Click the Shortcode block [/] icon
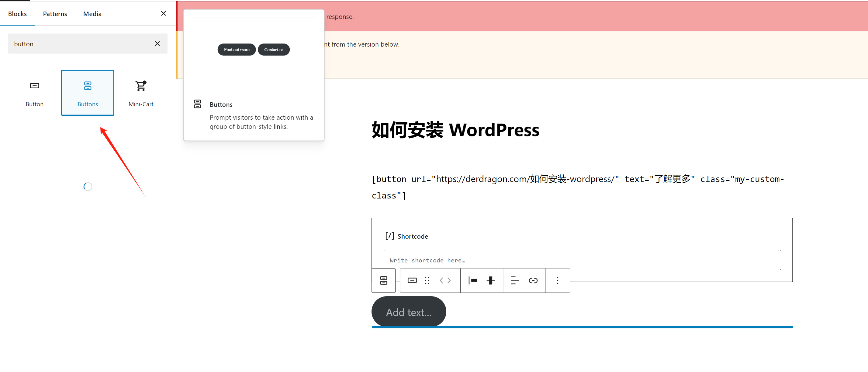Image resolution: width=868 pixels, height=372 pixels. tap(389, 236)
